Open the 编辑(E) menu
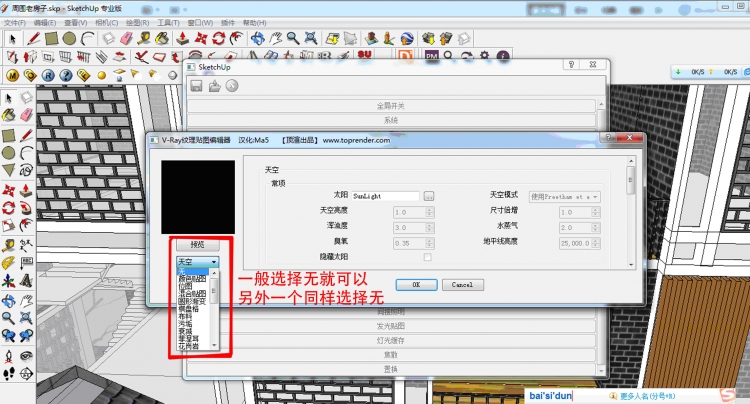Image resolution: width=750 pixels, height=404 pixels. [45, 22]
